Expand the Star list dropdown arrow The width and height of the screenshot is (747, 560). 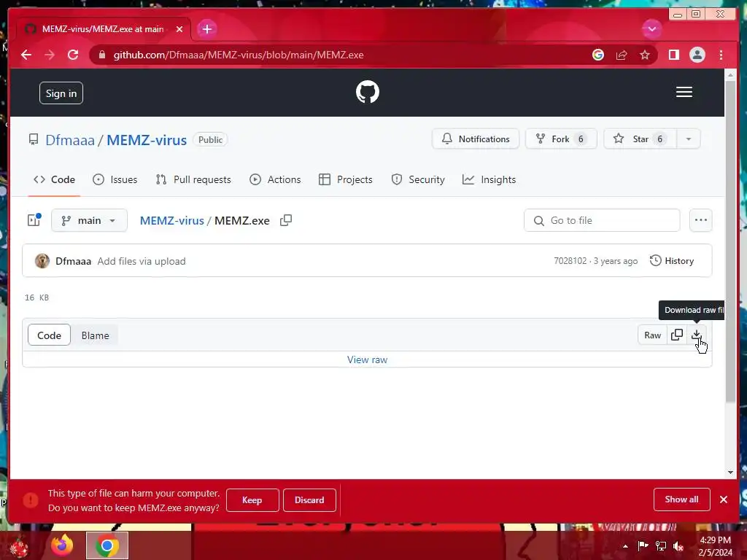[x=688, y=139]
